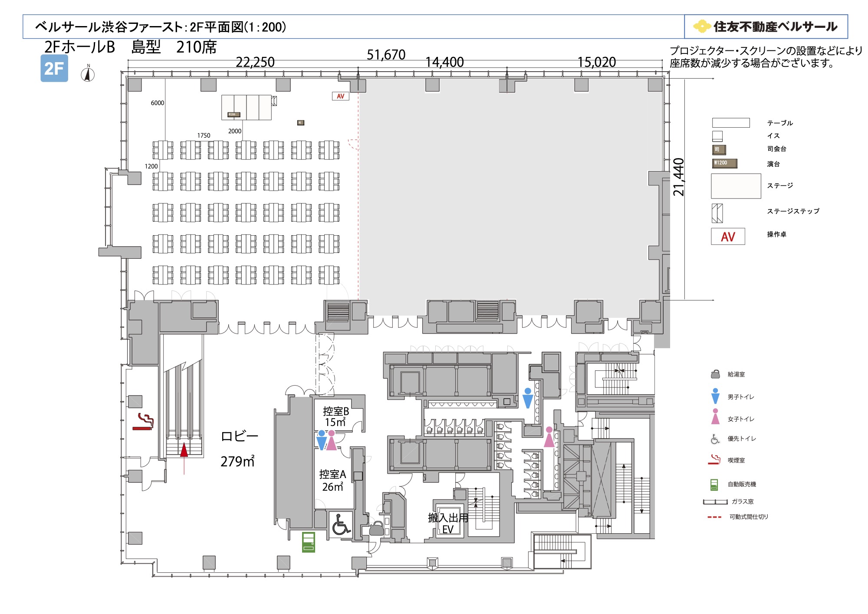The height and width of the screenshot is (614, 868).
Task: Click the stage step legend symbol
Action: click(717, 213)
